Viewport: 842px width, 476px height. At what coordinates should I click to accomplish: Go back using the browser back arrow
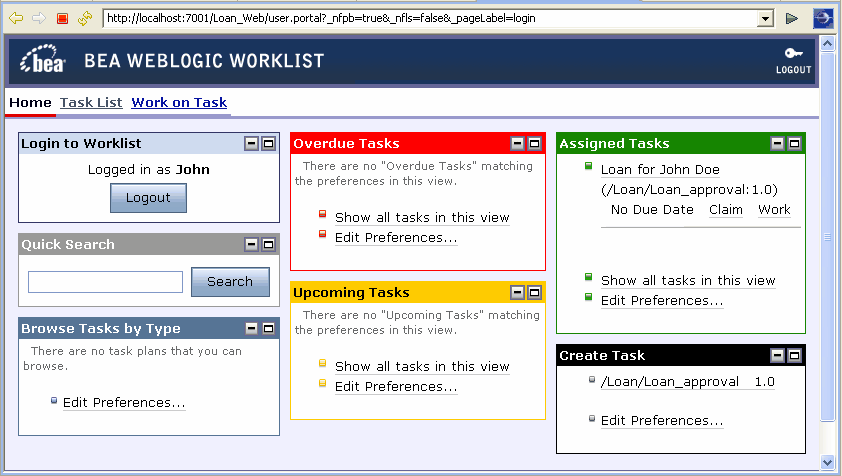tap(16, 18)
